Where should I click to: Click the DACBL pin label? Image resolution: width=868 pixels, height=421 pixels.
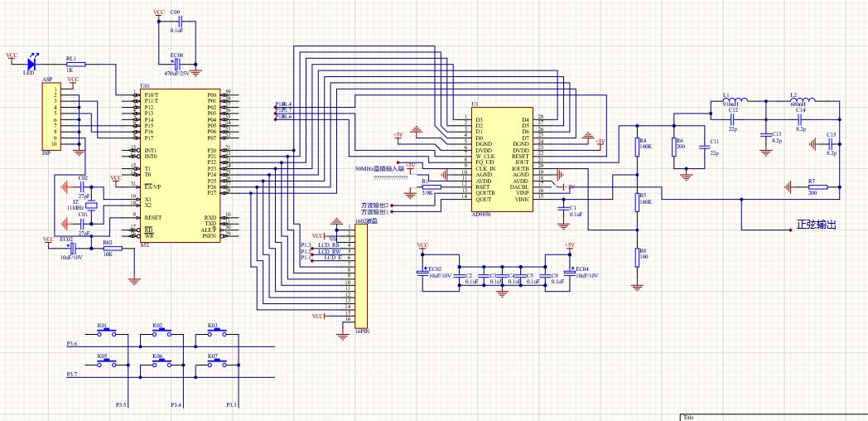pos(520,186)
